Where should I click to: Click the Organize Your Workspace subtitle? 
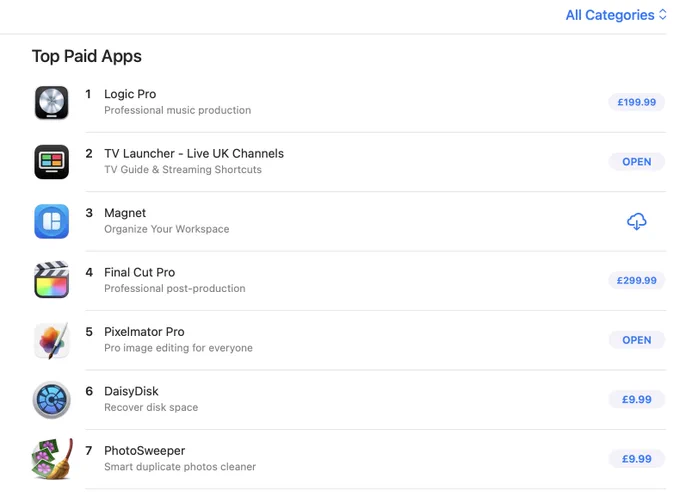[167, 229]
